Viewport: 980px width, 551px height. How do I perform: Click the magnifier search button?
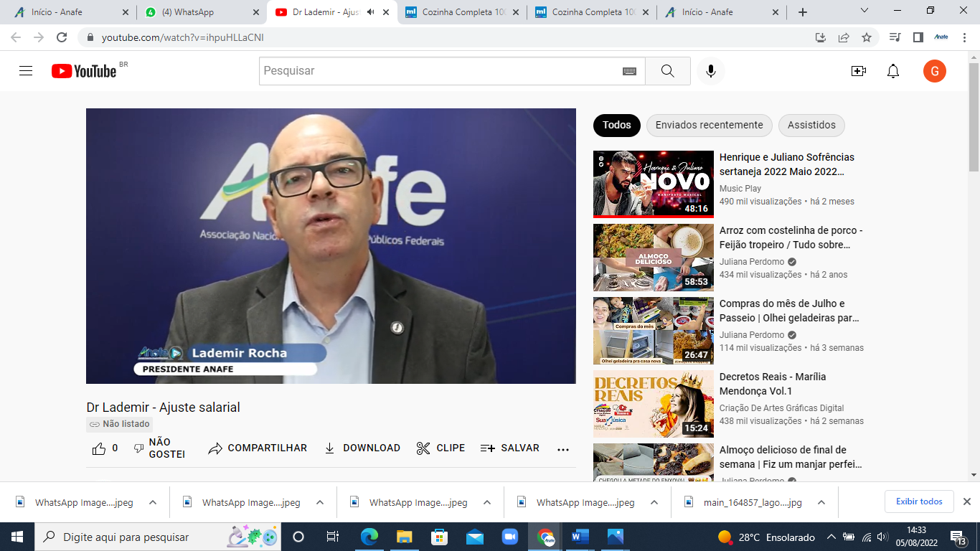pos(667,71)
